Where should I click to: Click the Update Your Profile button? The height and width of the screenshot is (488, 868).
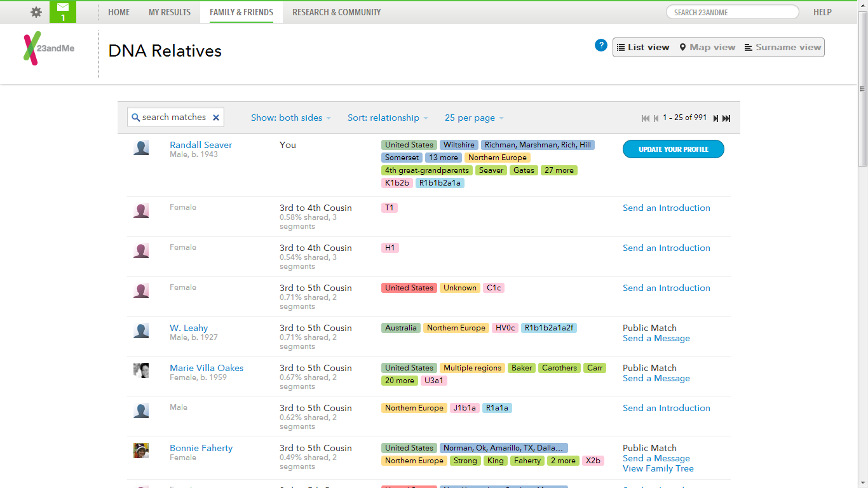click(x=673, y=149)
